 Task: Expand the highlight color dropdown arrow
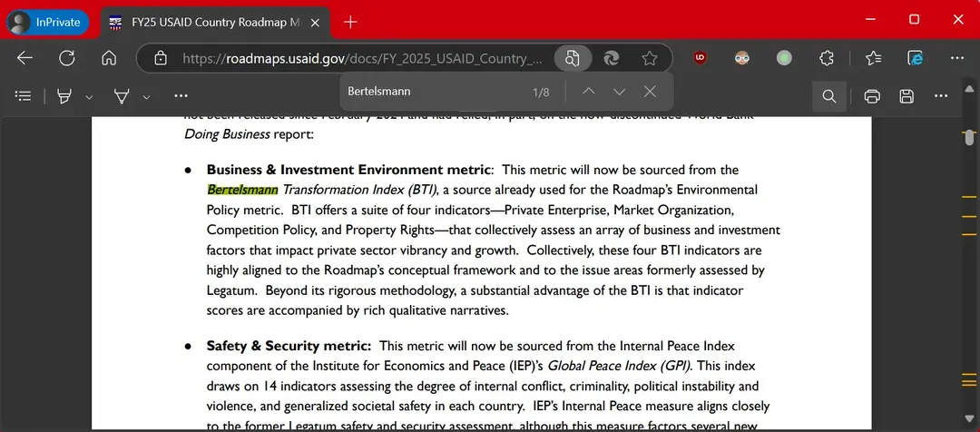(x=89, y=96)
